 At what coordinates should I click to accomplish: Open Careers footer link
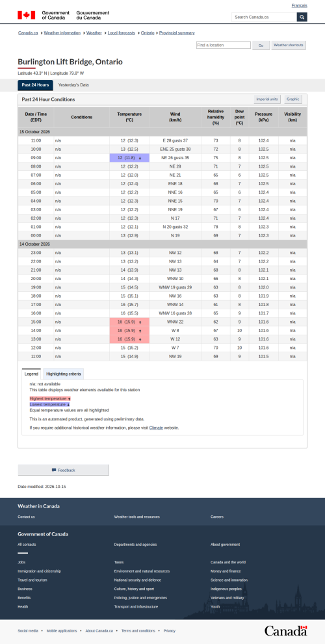point(217,517)
